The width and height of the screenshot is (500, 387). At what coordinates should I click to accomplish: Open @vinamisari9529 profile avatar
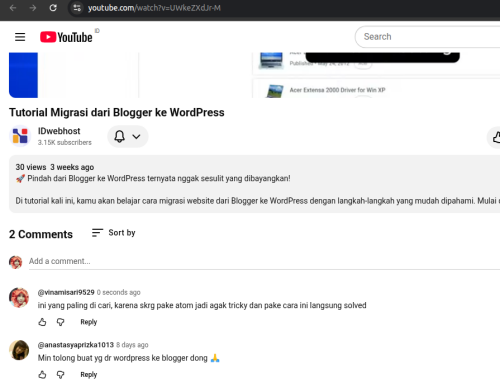[19, 298]
